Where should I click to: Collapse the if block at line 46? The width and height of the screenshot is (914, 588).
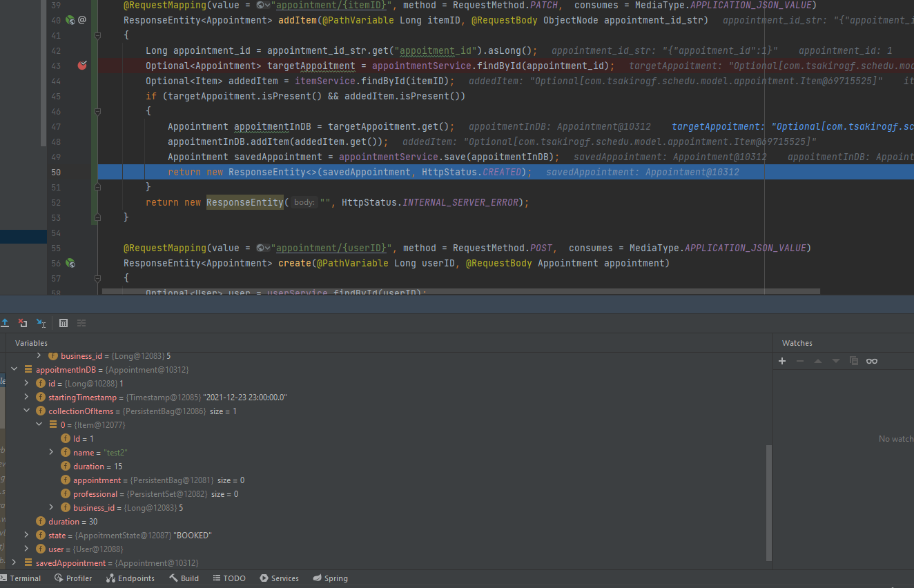coord(97,111)
